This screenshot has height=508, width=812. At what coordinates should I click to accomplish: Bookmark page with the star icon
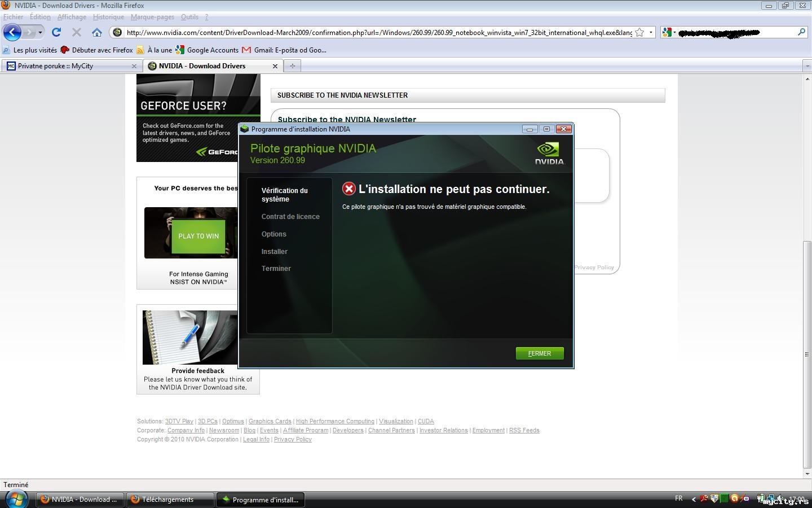(639, 32)
